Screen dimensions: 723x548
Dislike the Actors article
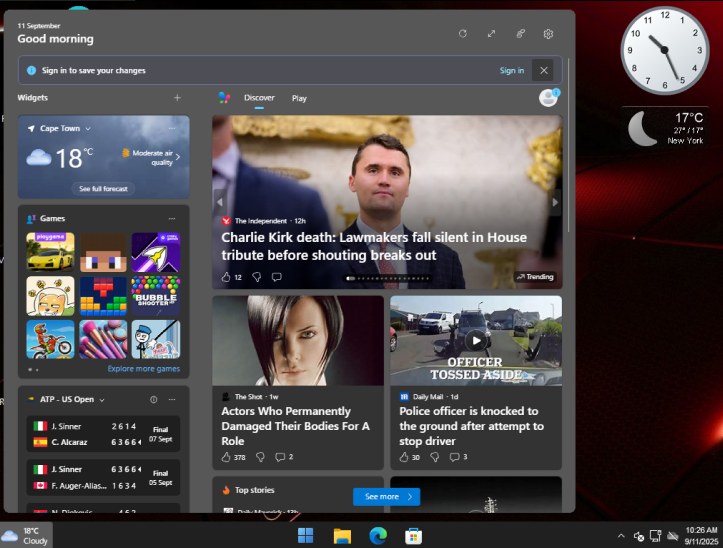(261, 457)
